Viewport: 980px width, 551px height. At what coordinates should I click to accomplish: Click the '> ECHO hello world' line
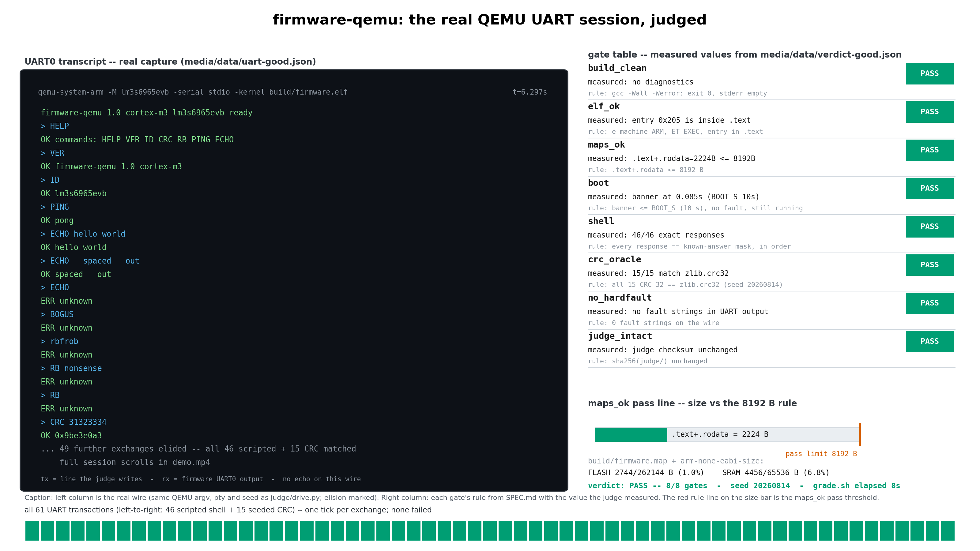point(83,234)
